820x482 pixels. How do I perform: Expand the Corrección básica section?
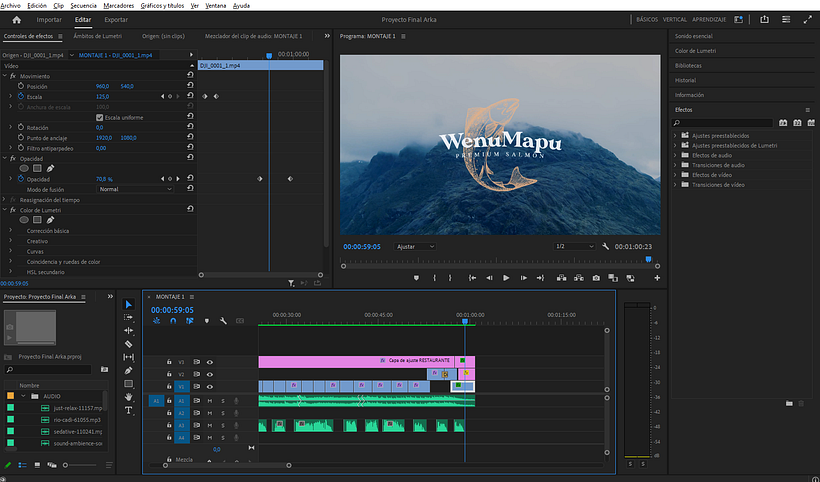click(x=10, y=230)
